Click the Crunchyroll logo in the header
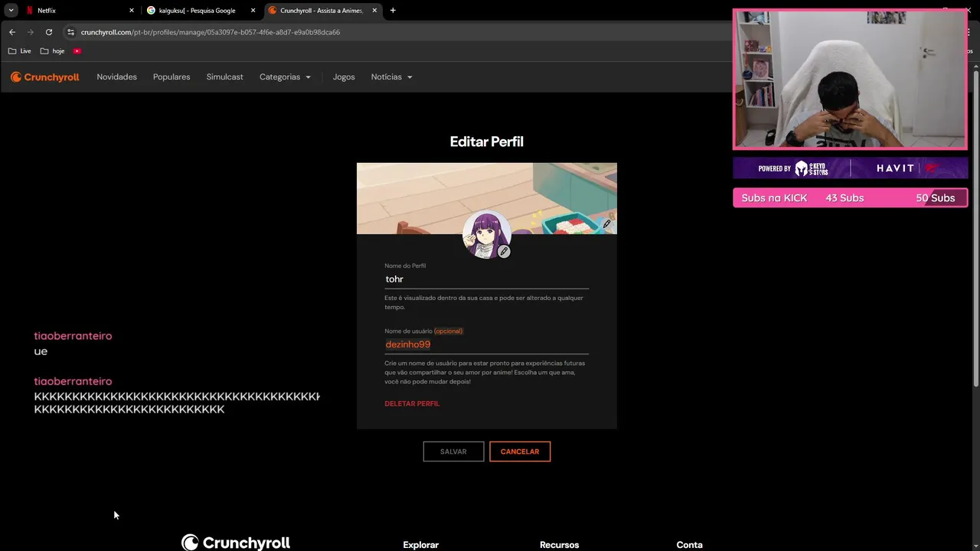 [44, 77]
